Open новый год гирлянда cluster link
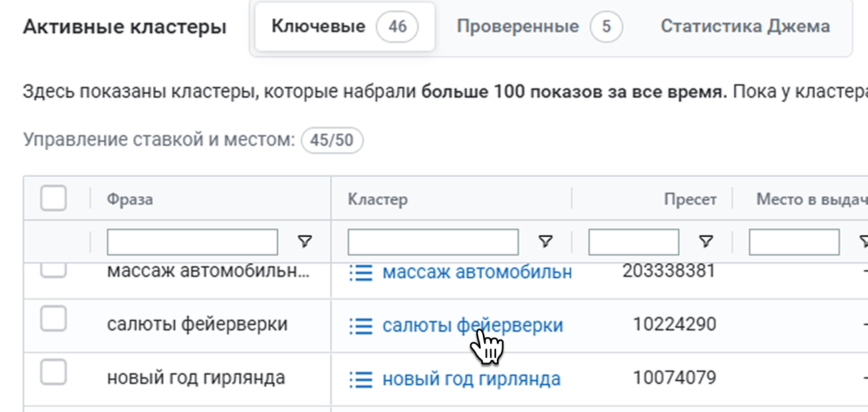 tap(471, 380)
